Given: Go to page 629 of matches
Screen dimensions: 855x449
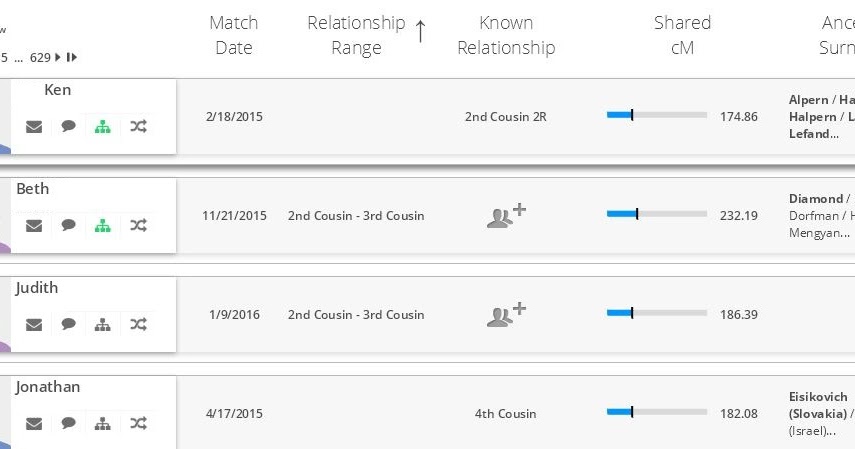Looking at the screenshot, I should (x=39, y=58).
